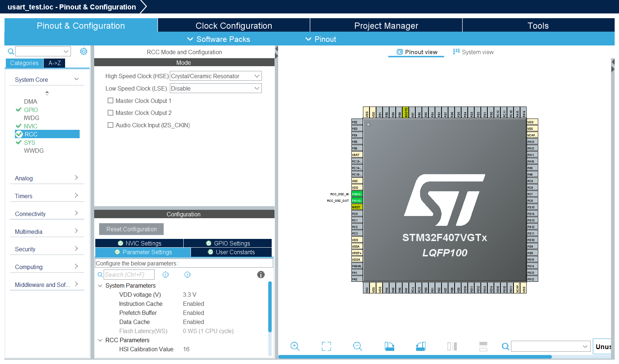
Task: Rotate the chip view clockwise
Action: point(389,346)
